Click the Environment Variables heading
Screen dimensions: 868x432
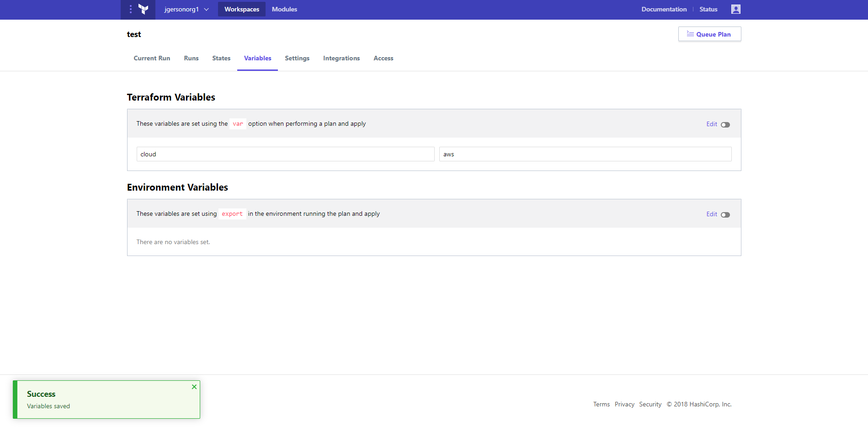[177, 187]
